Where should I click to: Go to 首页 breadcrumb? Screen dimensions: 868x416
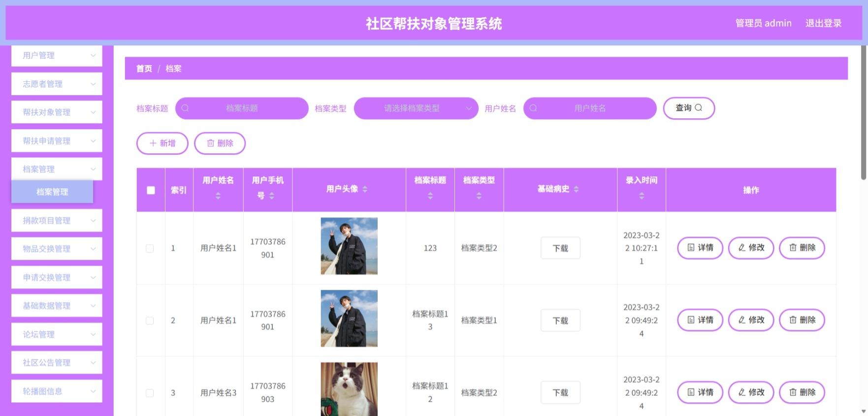(144, 69)
